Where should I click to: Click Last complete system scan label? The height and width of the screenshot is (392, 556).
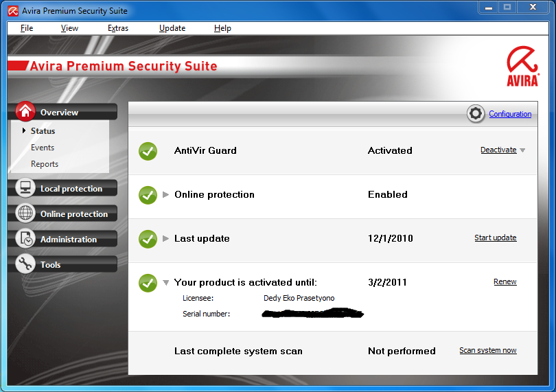pos(238,351)
